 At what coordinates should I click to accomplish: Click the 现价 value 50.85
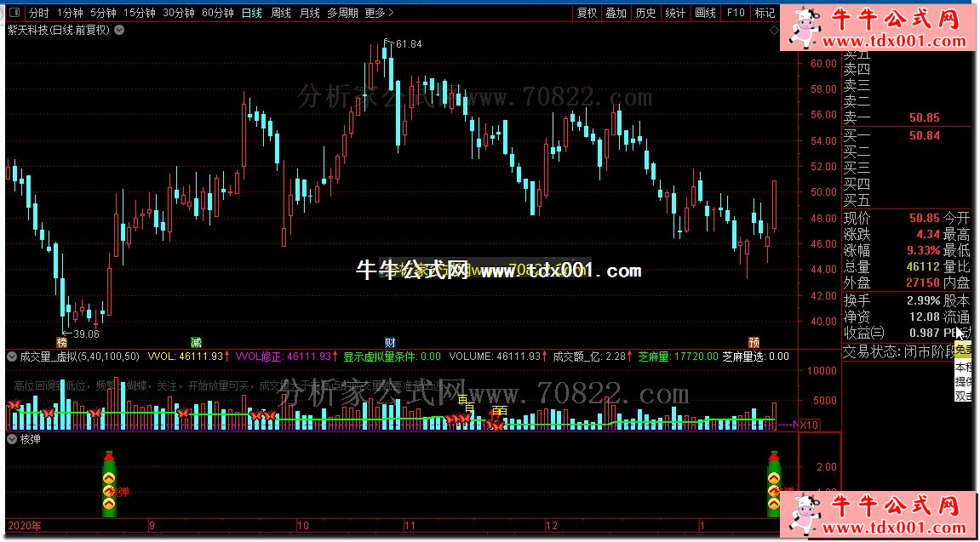[925, 218]
